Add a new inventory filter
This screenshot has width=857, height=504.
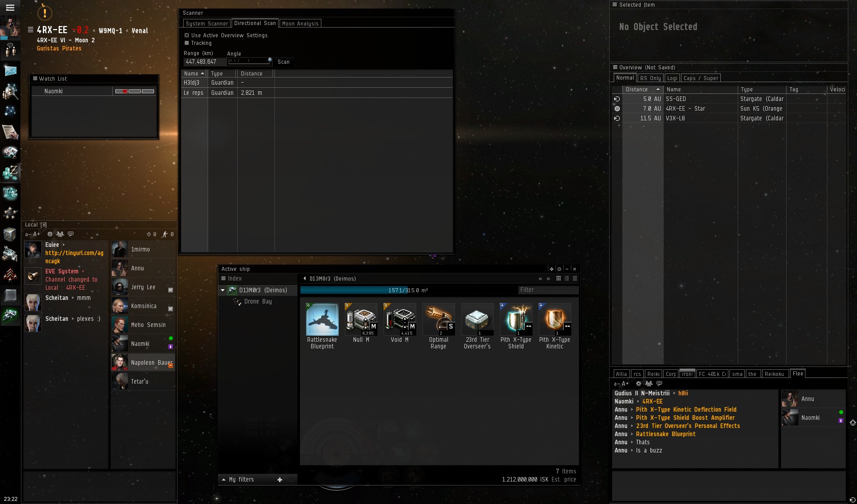click(x=280, y=480)
